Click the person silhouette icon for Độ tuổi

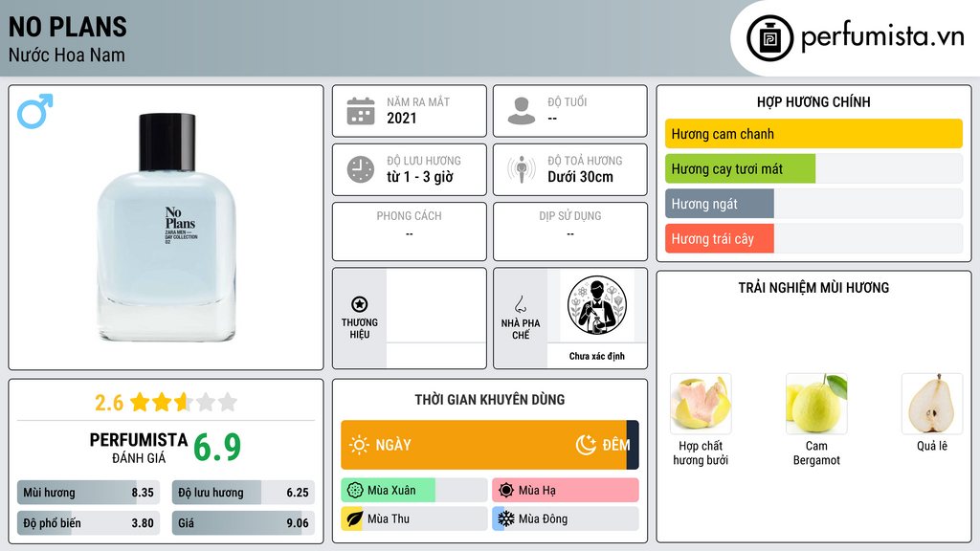tap(522, 111)
